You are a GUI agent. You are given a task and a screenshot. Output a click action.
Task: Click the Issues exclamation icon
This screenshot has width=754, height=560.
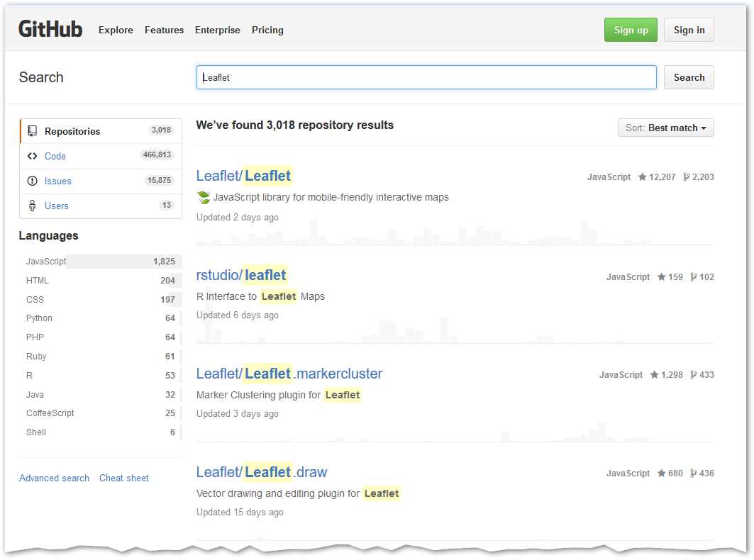32,181
